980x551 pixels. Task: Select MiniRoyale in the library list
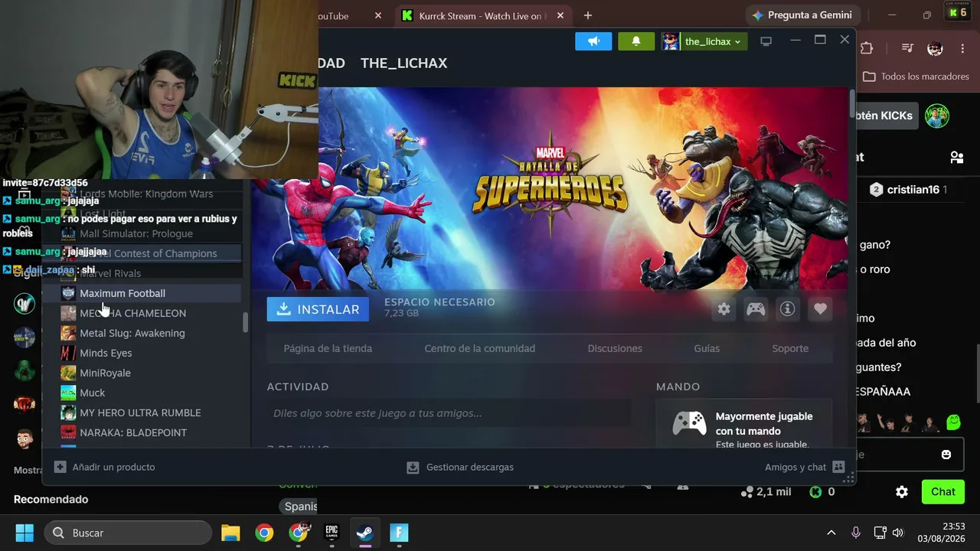point(150,373)
